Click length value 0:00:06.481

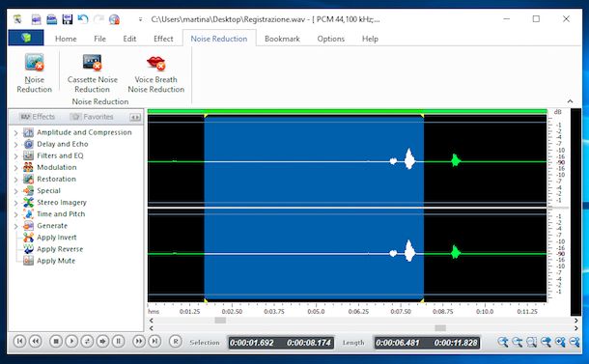[398, 343]
